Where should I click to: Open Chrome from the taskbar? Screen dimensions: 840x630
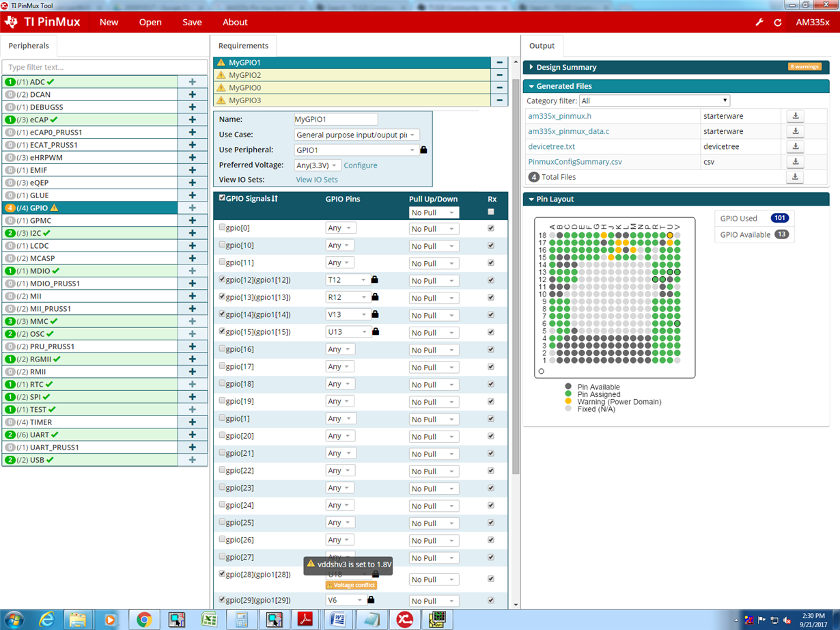(x=143, y=619)
